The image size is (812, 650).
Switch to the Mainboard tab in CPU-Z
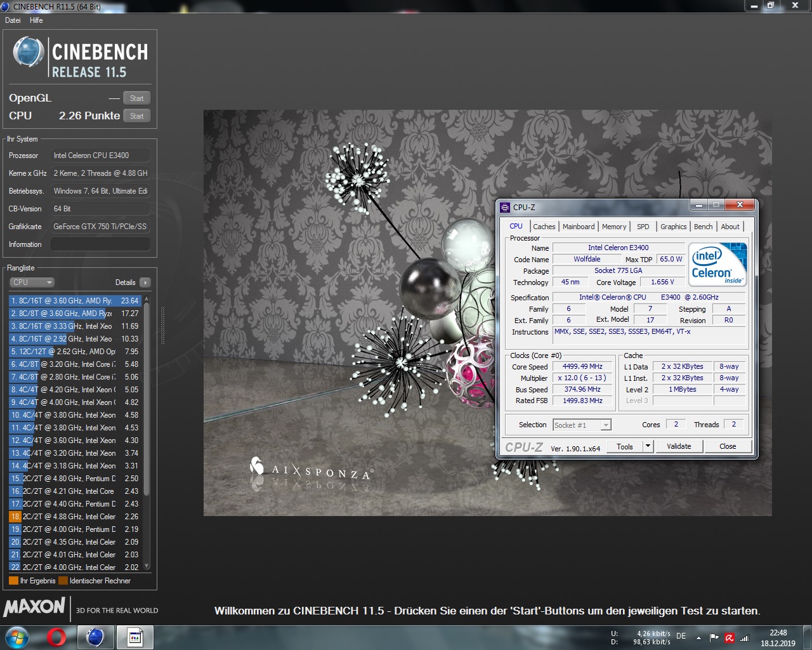tap(579, 227)
